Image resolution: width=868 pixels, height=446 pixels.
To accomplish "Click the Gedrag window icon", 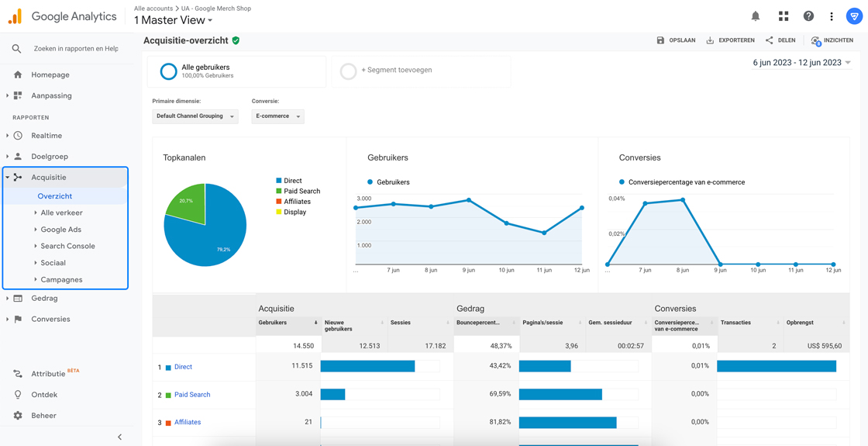I will coord(18,298).
